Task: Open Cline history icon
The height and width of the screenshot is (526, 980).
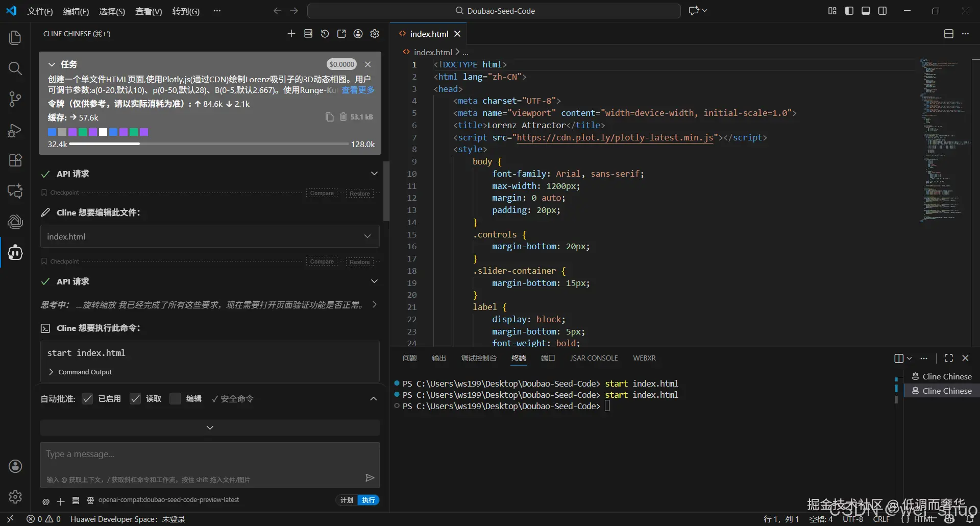Action: pyautogui.click(x=325, y=34)
